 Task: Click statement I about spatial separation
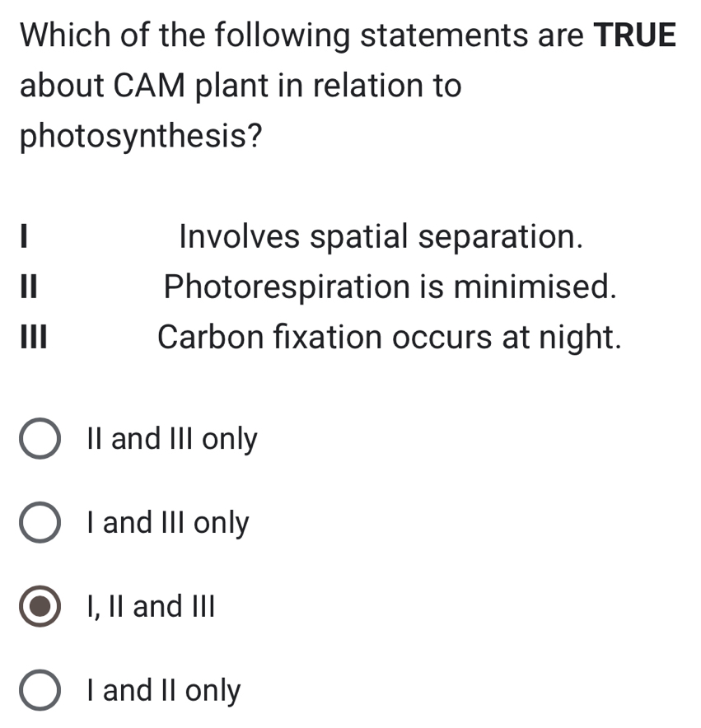[381, 238]
